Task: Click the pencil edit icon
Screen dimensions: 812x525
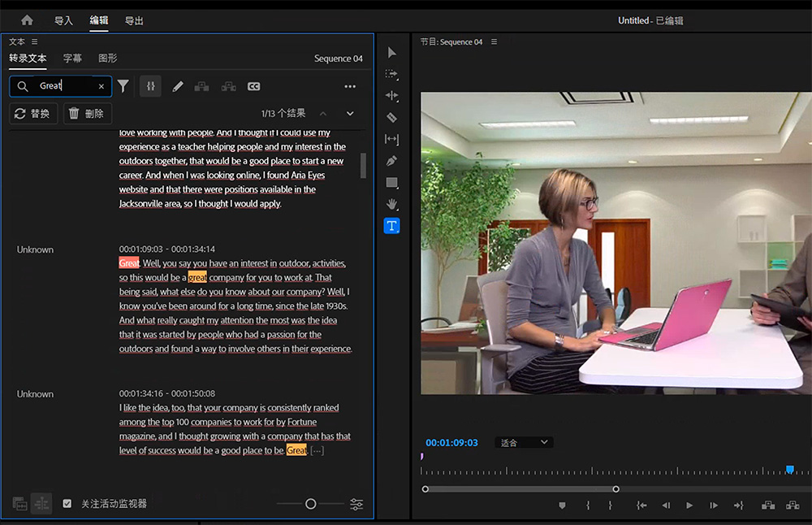Action: [x=178, y=87]
